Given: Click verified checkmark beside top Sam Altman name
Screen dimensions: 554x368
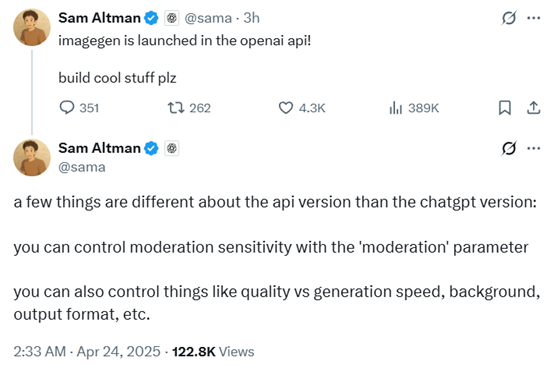Looking at the screenshot, I should [x=152, y=18].
